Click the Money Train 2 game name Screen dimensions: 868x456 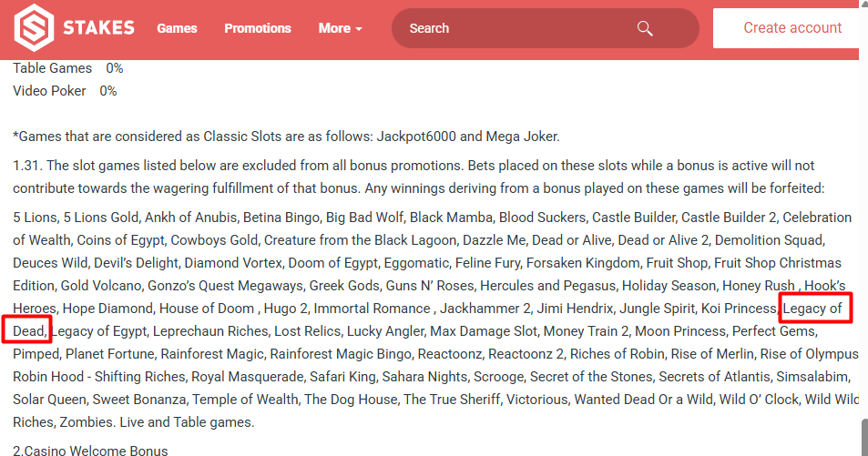pos(587,331)
